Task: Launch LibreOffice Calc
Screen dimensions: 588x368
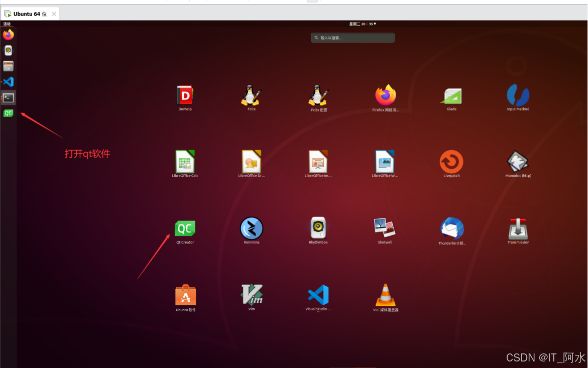Action: pyautogui.click(x=185, y=162)
